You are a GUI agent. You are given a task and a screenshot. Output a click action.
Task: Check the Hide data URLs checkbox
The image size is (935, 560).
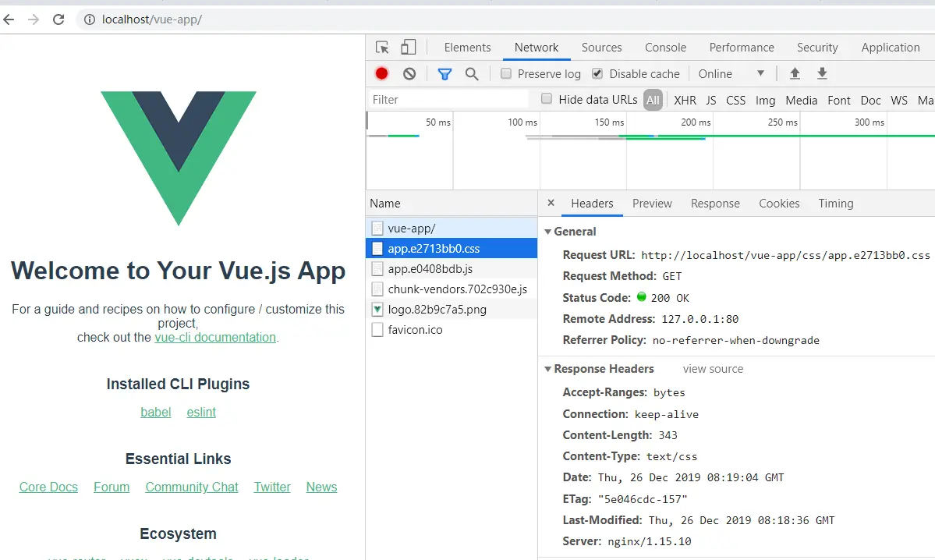546,99
